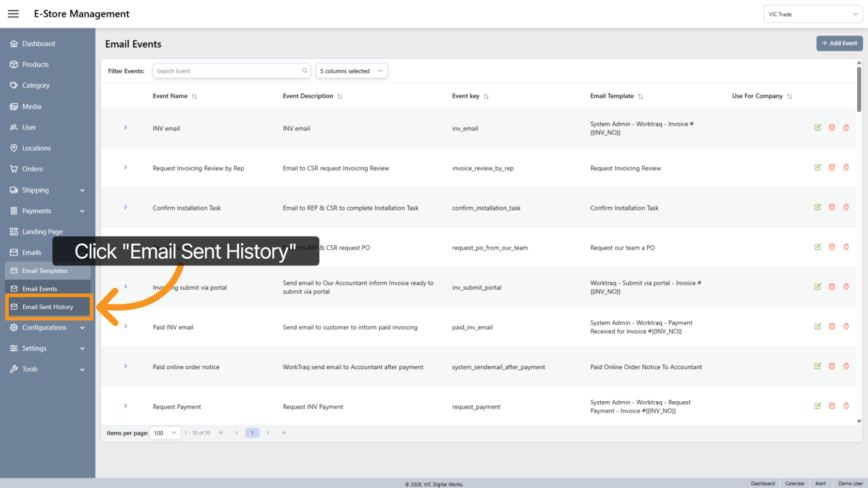Delete the Request Payment event
Viewport: 868px width, 488px height.
832,406
